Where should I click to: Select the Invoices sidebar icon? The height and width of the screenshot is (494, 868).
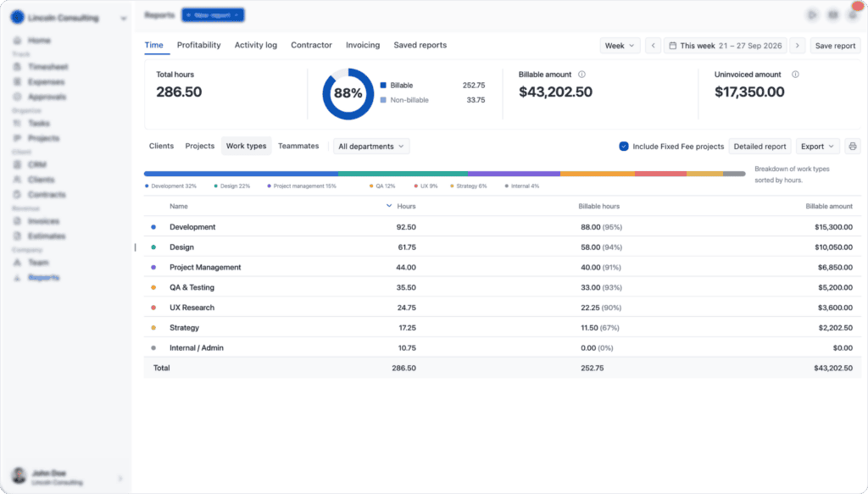17,220
